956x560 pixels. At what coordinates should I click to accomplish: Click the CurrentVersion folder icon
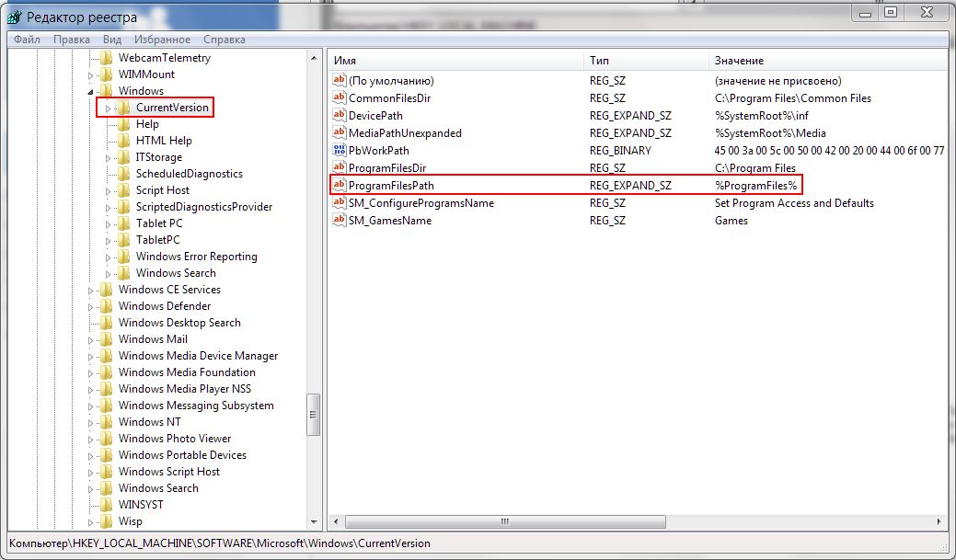pyautogui.click(x=124, y=108)
